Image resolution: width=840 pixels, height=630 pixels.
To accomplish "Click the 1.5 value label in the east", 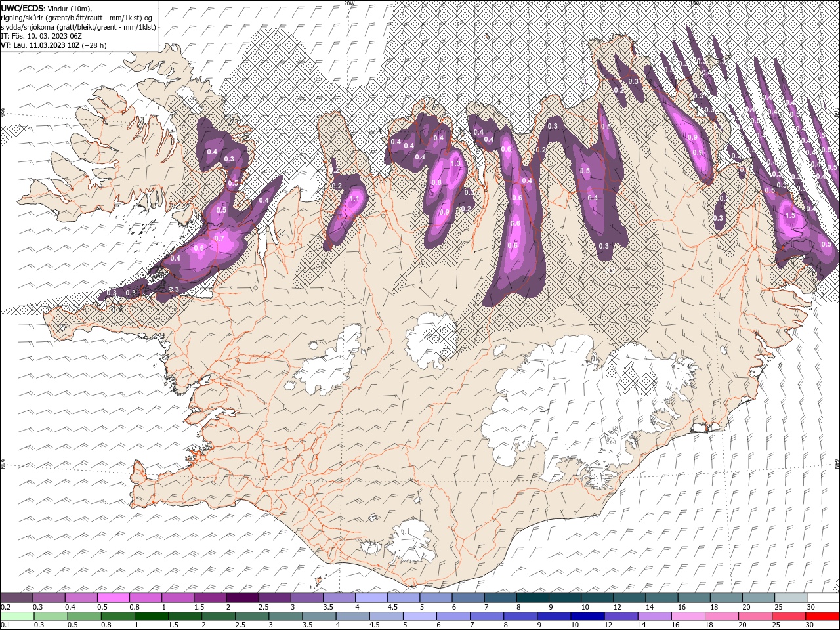I will pos(790,215).
